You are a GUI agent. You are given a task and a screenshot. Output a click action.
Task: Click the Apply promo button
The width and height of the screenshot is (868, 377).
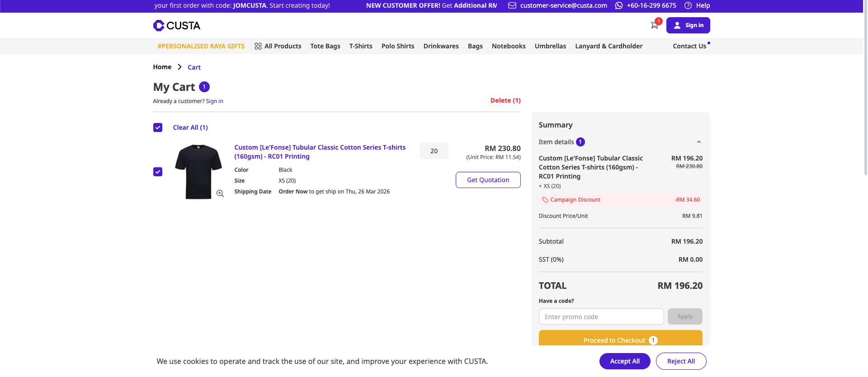(x=685, y=316)
